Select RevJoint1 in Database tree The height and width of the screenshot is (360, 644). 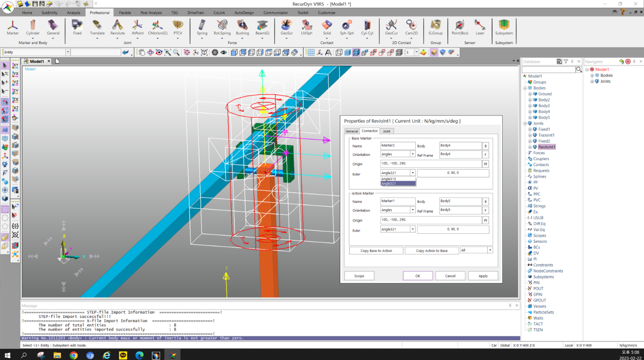pyautogui.click(x=546, y=147)
